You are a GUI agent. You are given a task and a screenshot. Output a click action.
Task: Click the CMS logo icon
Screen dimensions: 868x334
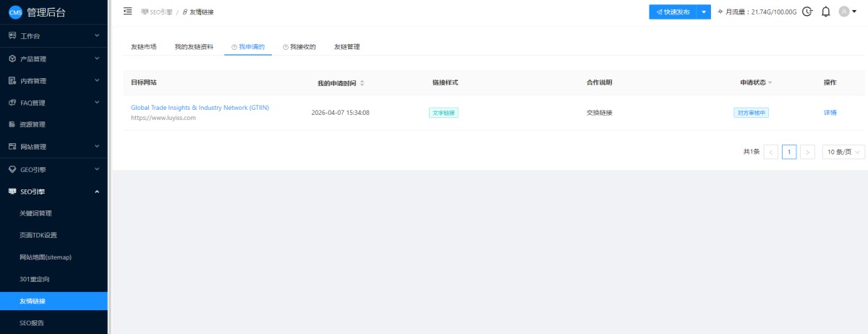[15, 12]
